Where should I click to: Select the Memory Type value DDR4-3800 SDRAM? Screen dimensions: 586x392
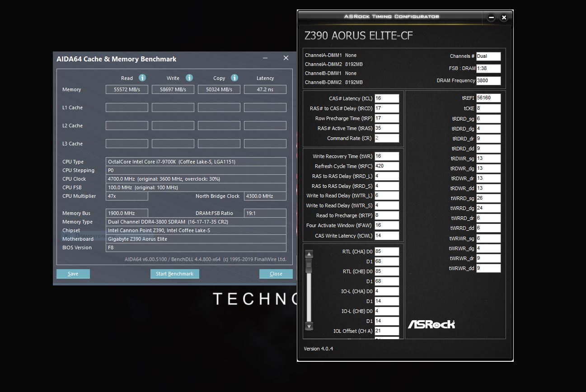[x=196, y=222]
